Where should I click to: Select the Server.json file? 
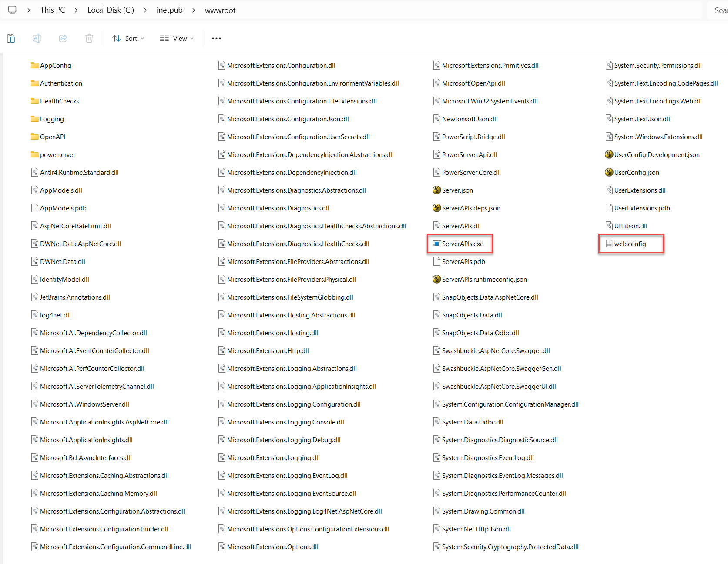coord(457,190)
